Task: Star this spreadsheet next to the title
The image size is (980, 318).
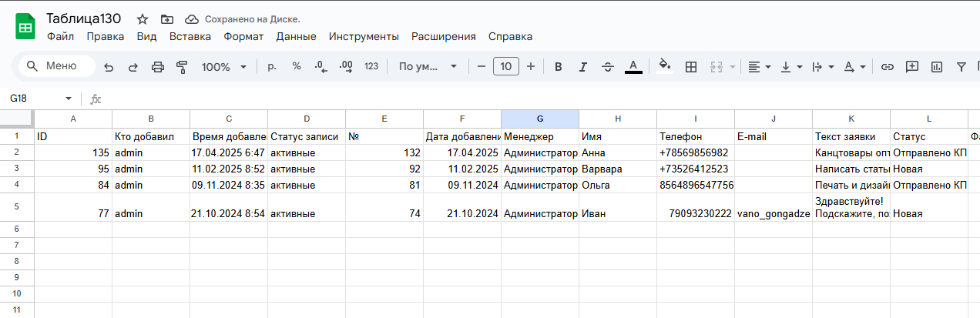Action: point(143,19)
